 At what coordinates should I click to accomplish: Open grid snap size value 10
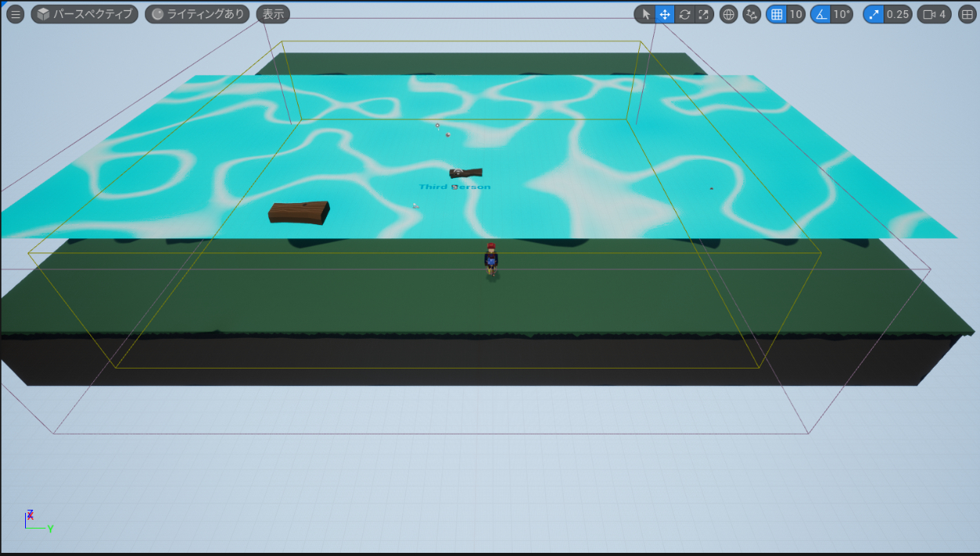click(796, 14)
